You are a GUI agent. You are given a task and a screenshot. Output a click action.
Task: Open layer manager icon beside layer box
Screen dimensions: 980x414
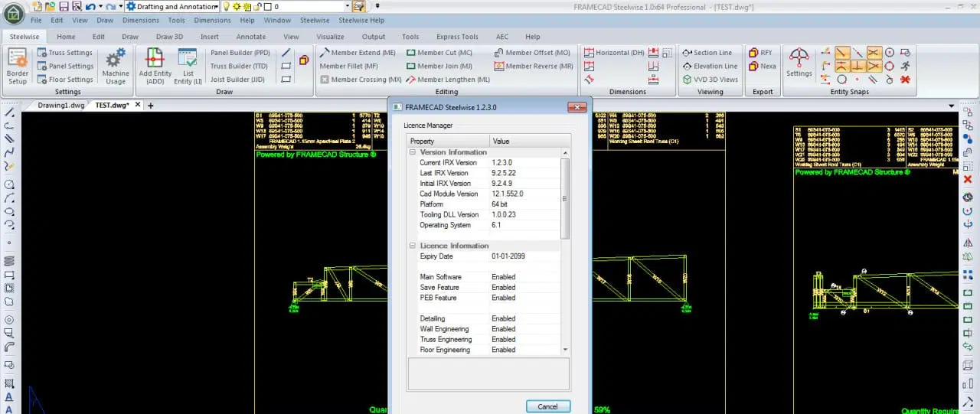[358, 6]
